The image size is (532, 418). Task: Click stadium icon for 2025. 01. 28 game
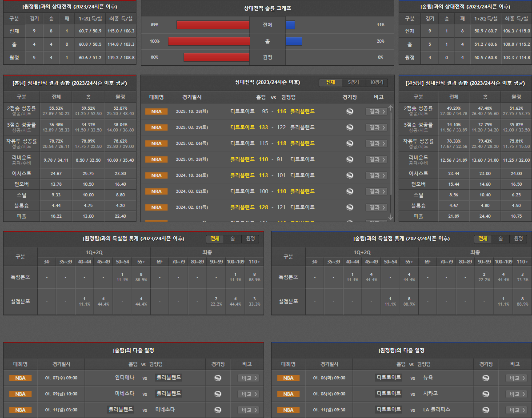350,159
